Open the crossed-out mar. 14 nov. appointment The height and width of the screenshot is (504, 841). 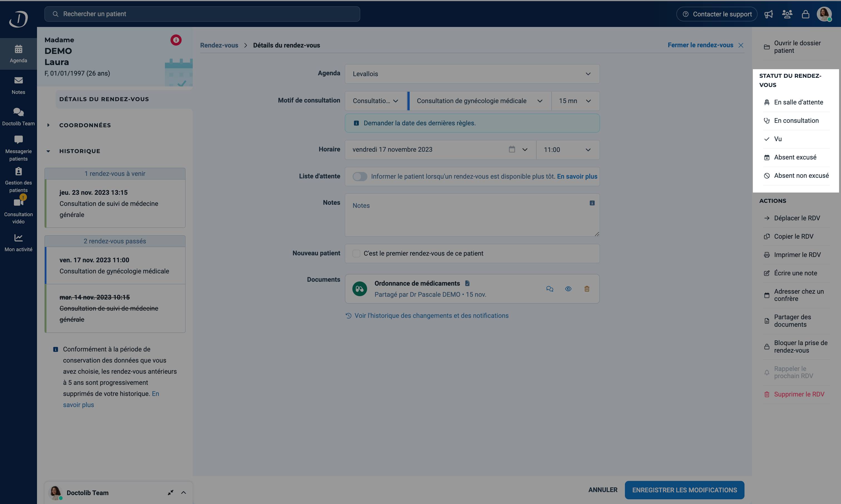tap(115, 308)
